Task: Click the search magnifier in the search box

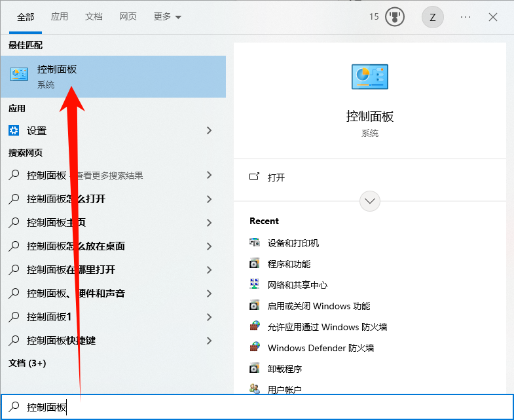Action: click(x=14, y=407)
